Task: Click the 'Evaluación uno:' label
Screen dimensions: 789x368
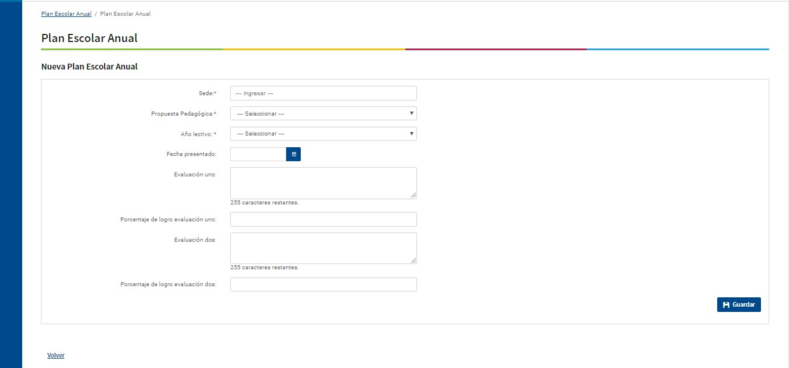Action: pos(194,175)
